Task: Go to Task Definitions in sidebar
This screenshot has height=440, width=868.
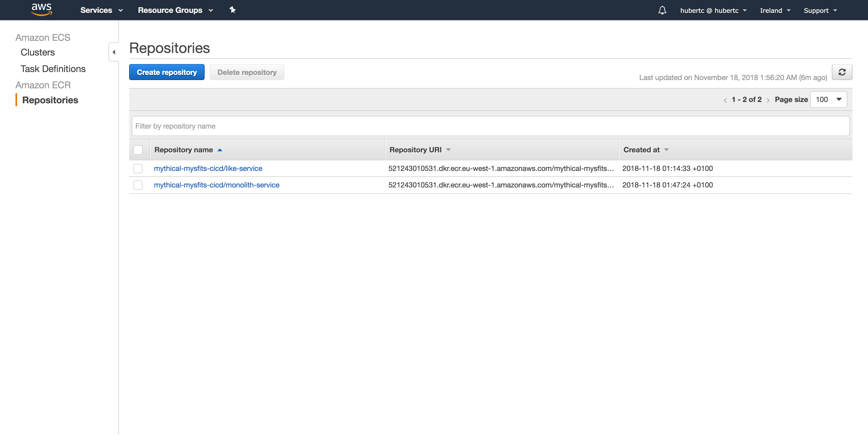Action: pos(53,69)
